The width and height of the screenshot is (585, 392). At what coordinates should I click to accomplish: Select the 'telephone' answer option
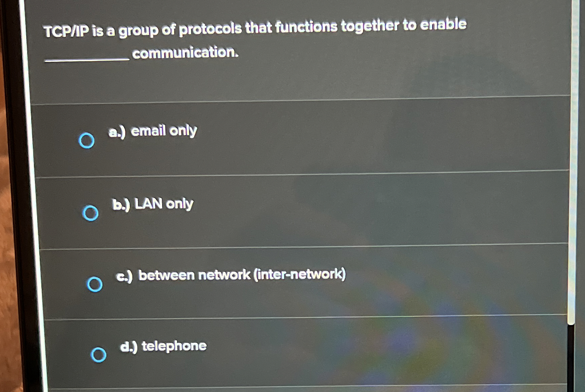pos(173,346)
